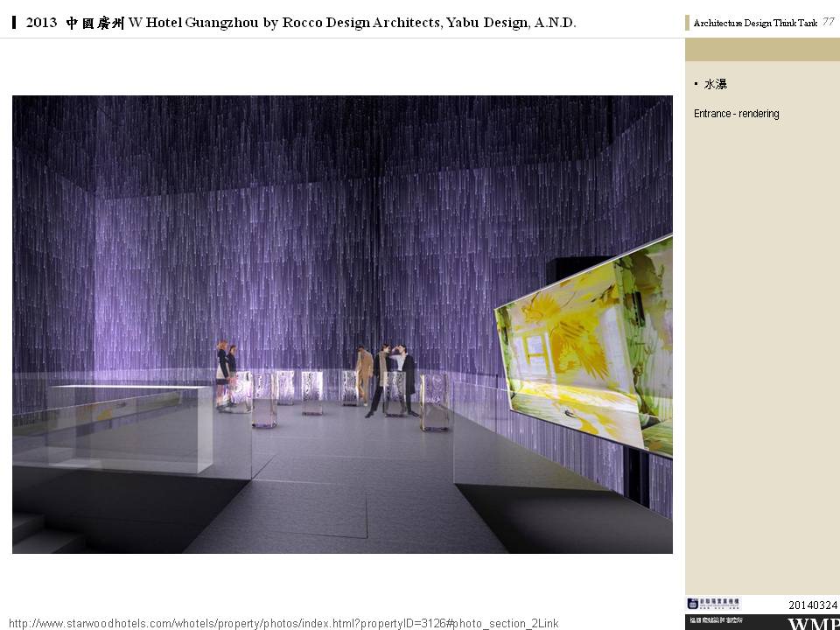This screenshot has height=630, width=840.
Task: Click the black bar beside slide title
Action: tap(14, 23)
